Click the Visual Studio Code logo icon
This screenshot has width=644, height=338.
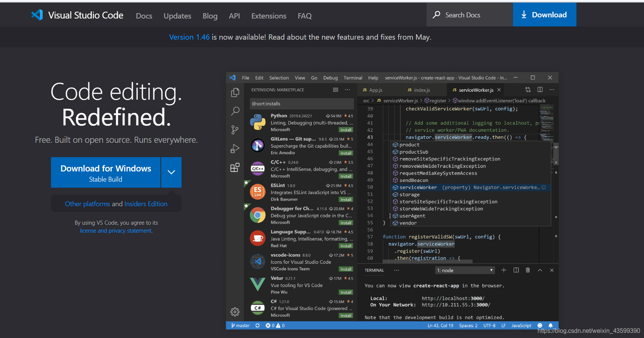pyautogui.click(x=37, y=15)
